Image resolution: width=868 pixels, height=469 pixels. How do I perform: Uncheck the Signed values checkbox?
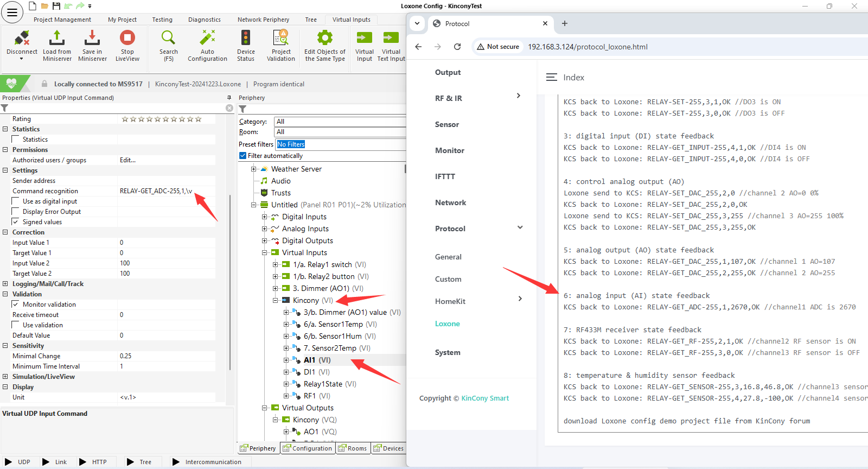coord(16,222)
